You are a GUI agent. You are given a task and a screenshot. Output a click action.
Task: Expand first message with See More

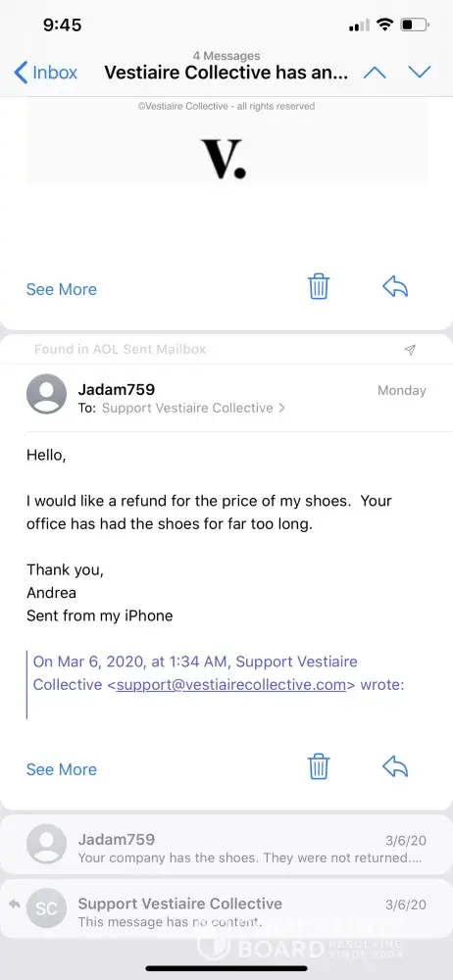[62, 289]
